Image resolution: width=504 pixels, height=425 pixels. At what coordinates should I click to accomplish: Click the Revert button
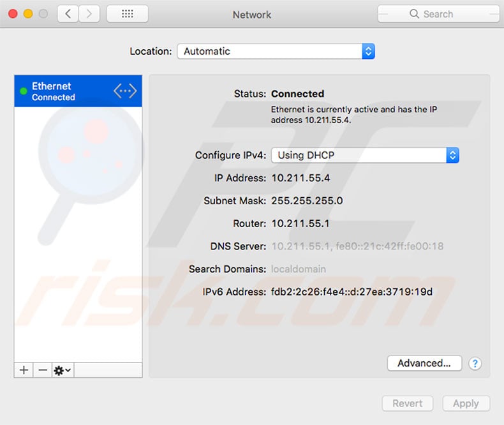click(407, 403)
